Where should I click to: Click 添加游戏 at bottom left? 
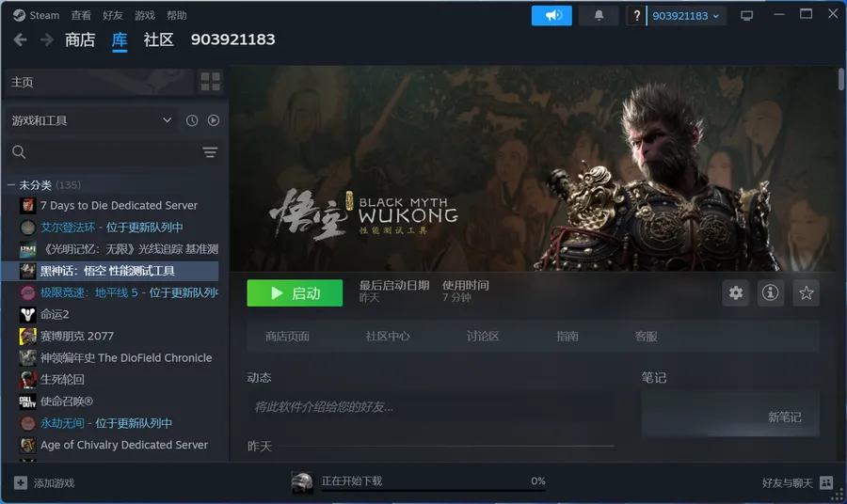coord(44,482)
